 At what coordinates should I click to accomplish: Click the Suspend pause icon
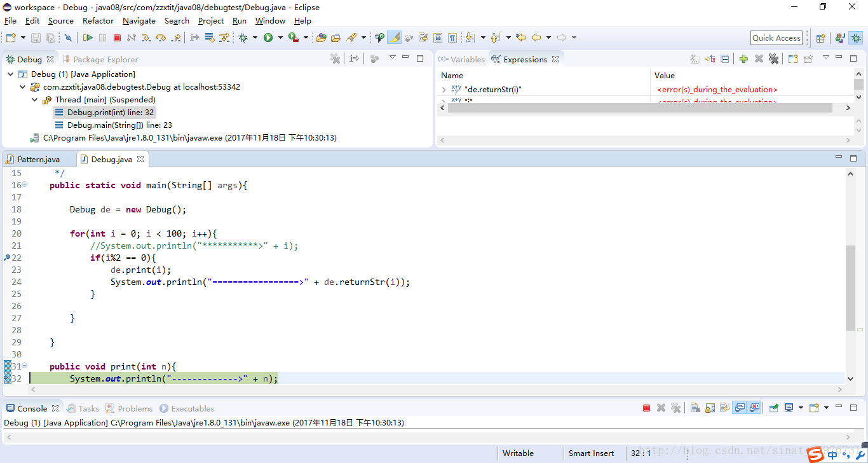102,38
